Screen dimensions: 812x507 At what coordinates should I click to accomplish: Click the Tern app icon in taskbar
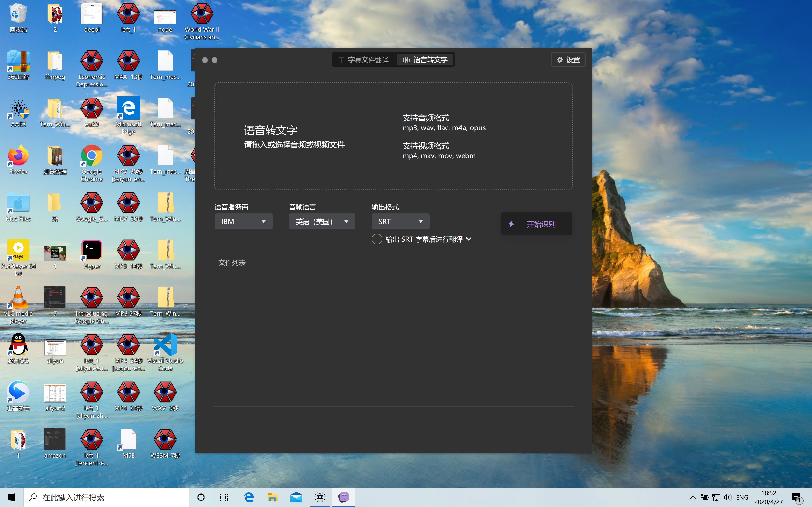(343, 497)
